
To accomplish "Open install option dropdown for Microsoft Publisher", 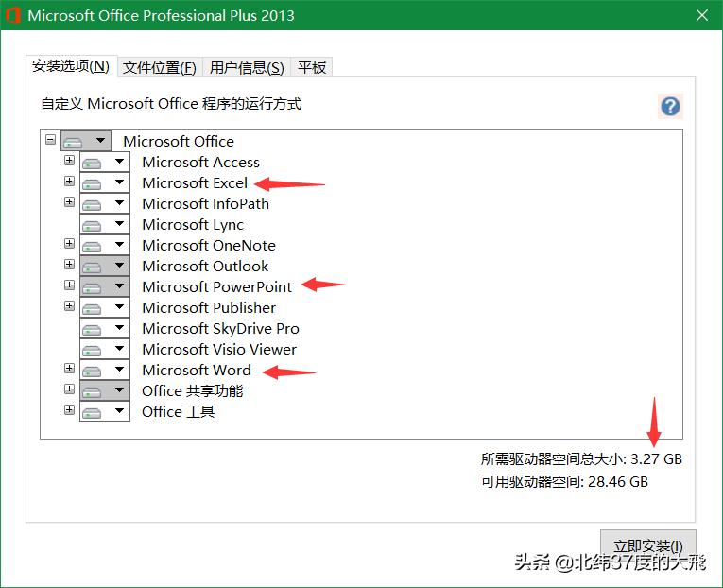I will [x=105, y=307].
